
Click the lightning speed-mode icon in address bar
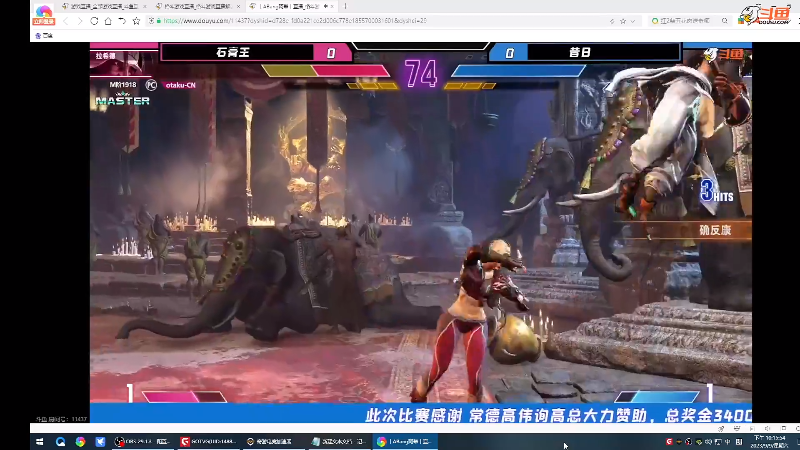612,21
